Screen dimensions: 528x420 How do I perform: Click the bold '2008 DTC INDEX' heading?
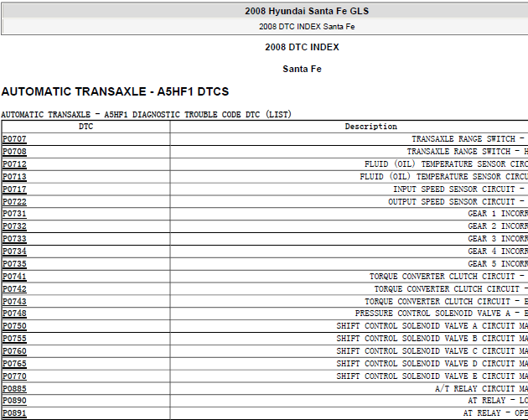302,47
